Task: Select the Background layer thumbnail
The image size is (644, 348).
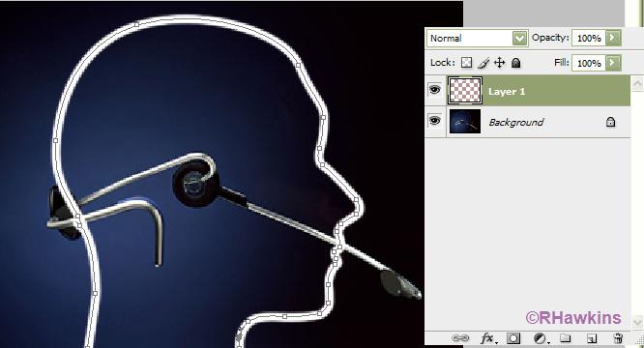Action: (465, 122)
